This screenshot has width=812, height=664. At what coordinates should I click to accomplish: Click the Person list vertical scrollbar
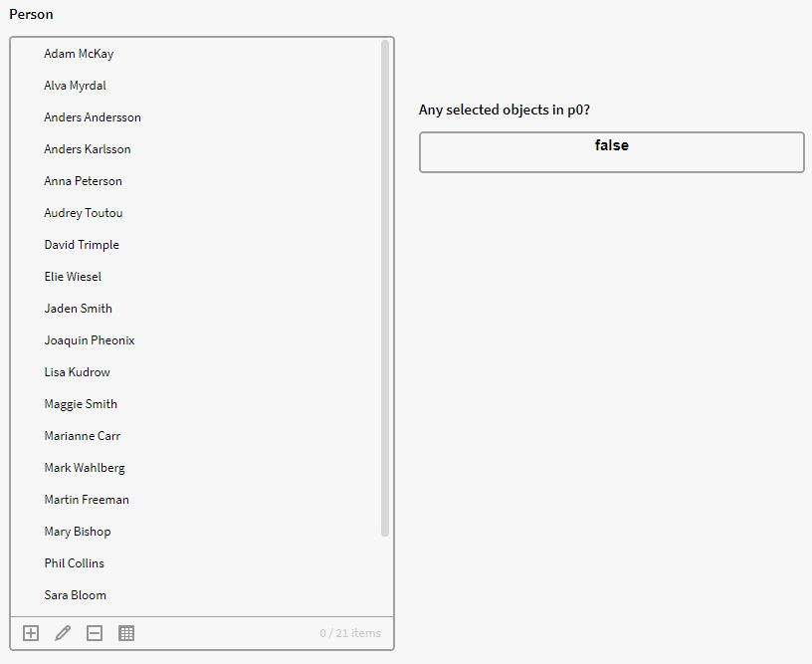coord(385,289)
